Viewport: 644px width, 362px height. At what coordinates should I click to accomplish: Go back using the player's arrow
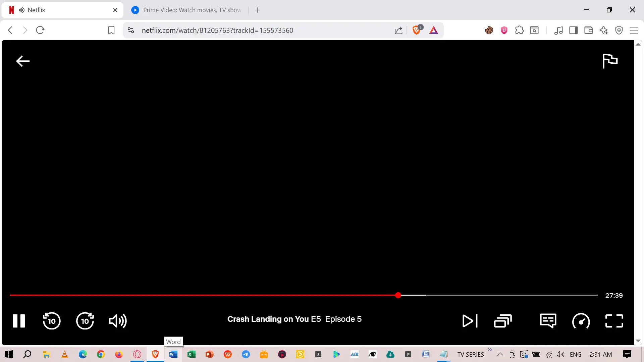pos(23,61)
